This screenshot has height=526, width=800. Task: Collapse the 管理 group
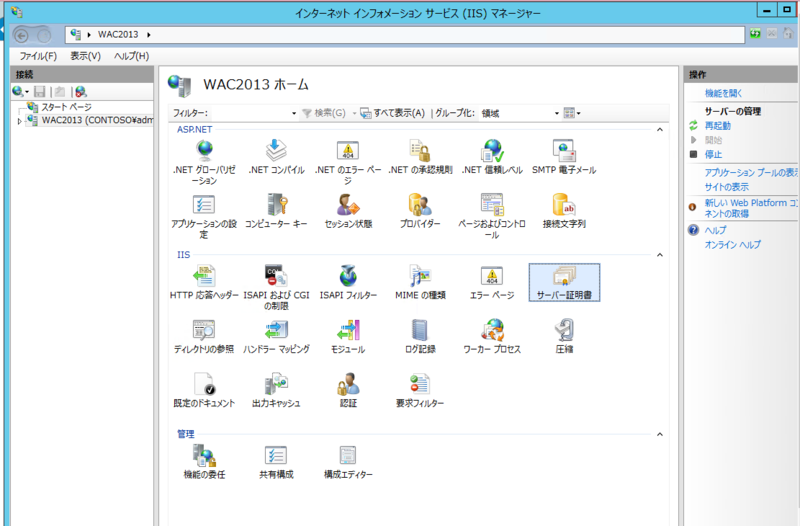coord(660,434)
